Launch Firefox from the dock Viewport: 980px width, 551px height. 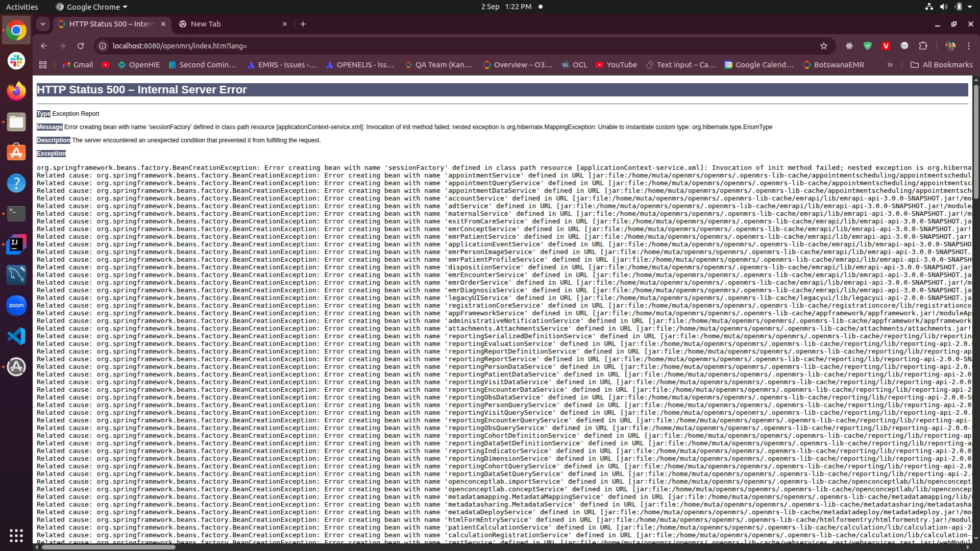point(16,91)
